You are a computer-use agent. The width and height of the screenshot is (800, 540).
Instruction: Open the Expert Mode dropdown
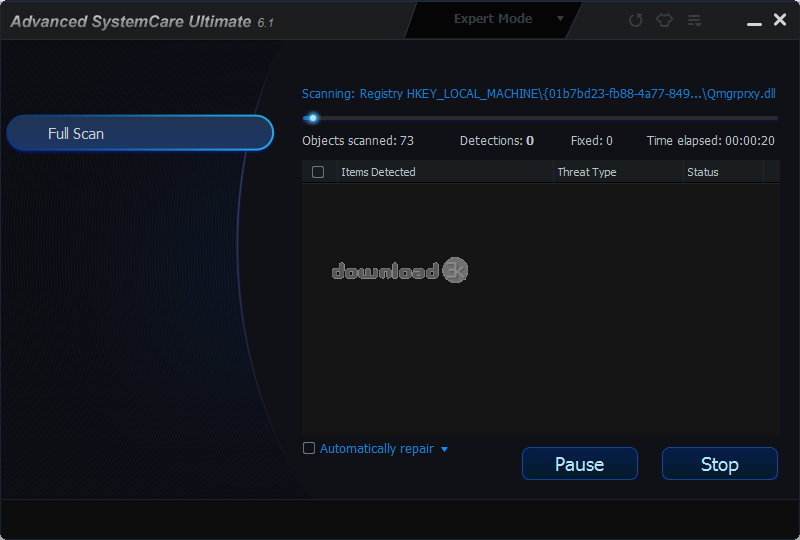493,19
